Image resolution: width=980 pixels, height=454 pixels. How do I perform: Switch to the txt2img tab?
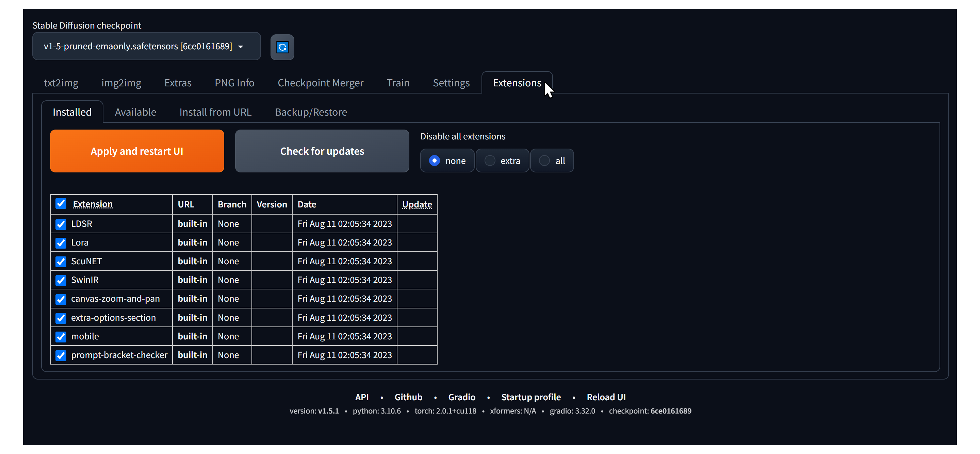pyautogui.click(x=61, y=83)
